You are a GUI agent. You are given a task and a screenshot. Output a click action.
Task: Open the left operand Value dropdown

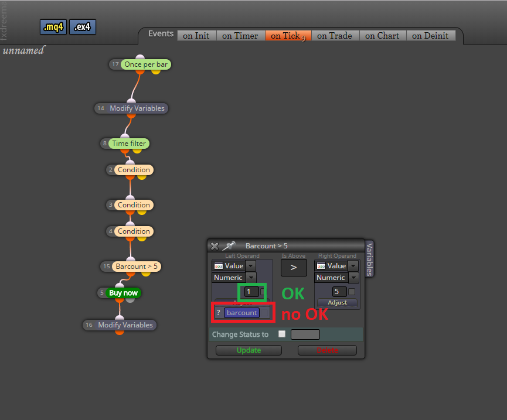251,266
